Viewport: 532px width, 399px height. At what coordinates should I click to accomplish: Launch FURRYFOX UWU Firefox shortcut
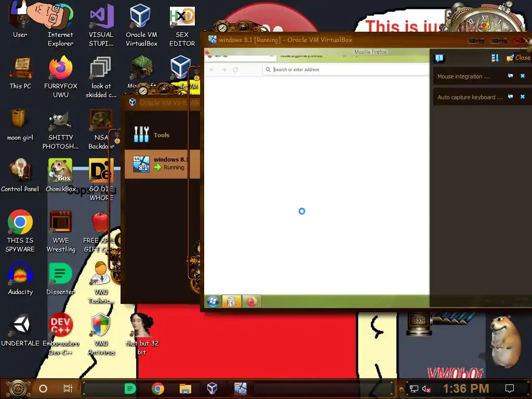click(x=61, y=77)
